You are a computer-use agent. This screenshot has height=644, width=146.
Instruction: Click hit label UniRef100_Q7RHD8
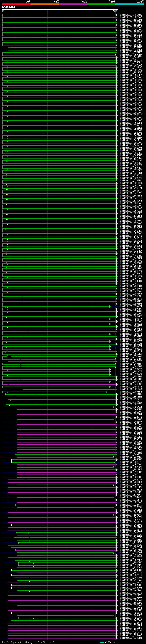pos(131,359)
